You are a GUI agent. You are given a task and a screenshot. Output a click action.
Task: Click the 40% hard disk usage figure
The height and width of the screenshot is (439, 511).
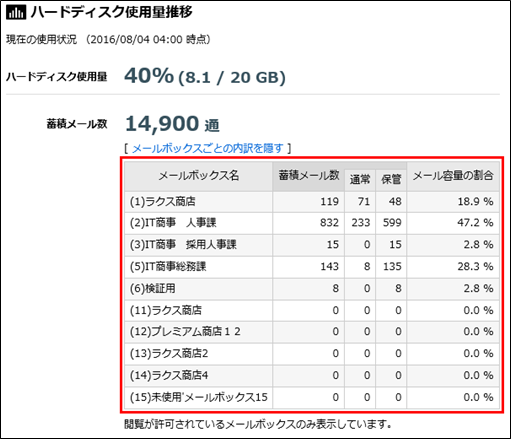(149, 76)
